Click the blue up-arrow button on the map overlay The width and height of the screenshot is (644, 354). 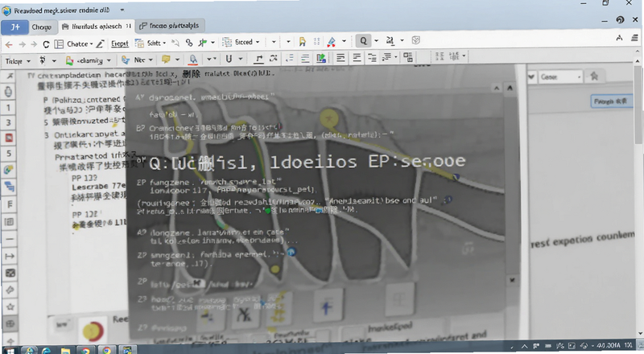click(327, 307)
